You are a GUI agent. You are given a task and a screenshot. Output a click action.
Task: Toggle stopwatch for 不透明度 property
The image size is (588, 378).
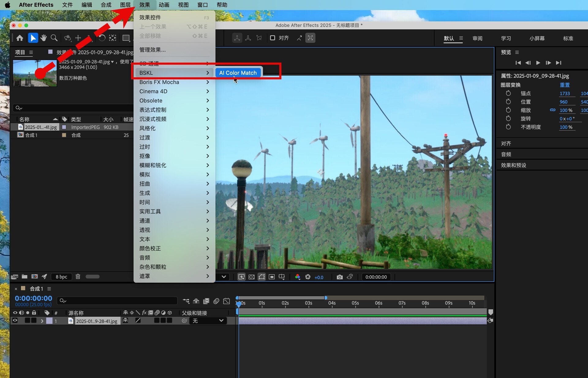(508, 127)
